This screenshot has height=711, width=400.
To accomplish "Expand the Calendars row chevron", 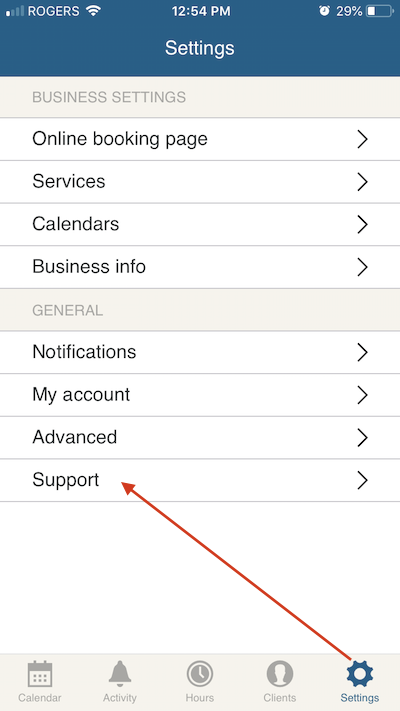I will [362, 224].
